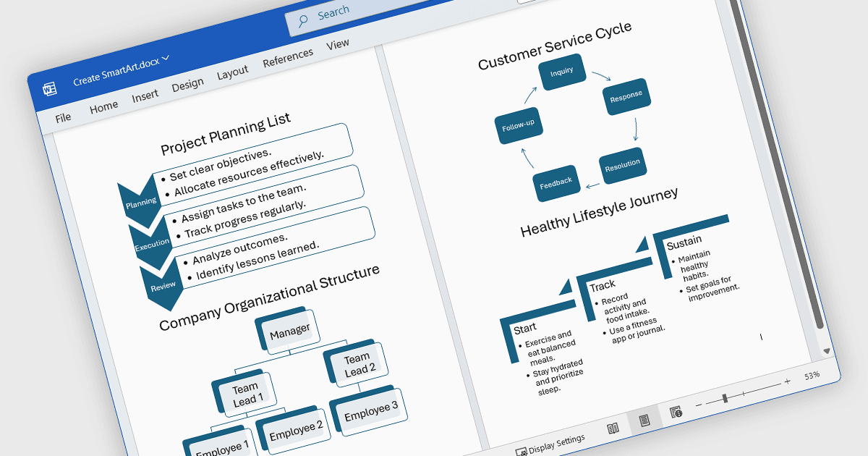Screen dimensions: 868x456
Task: Select the Print Layout view icon
Action: point(644,420)
